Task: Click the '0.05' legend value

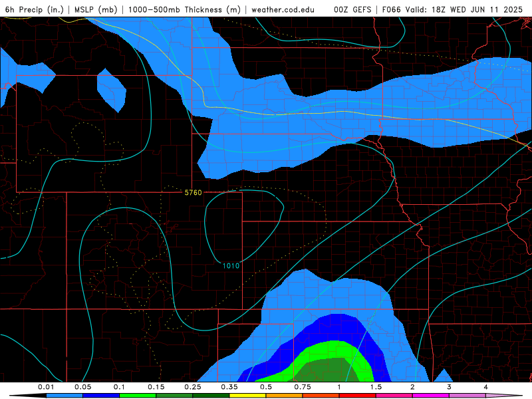Action: (x=82, y=387)
